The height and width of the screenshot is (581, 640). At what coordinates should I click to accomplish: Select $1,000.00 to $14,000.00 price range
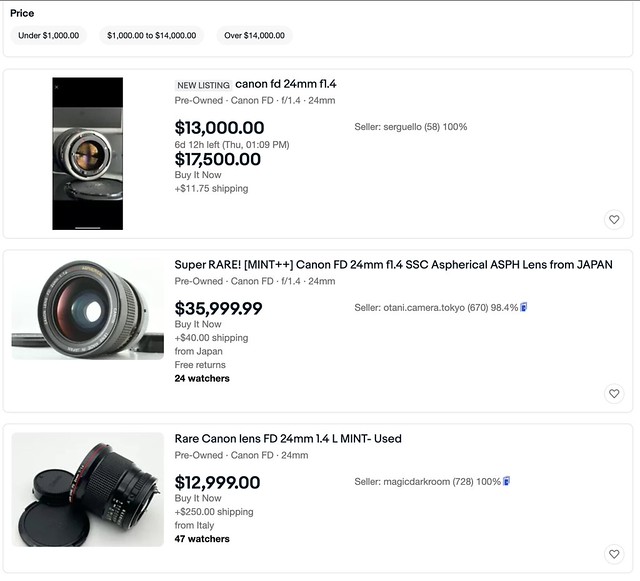click(151, 36)
